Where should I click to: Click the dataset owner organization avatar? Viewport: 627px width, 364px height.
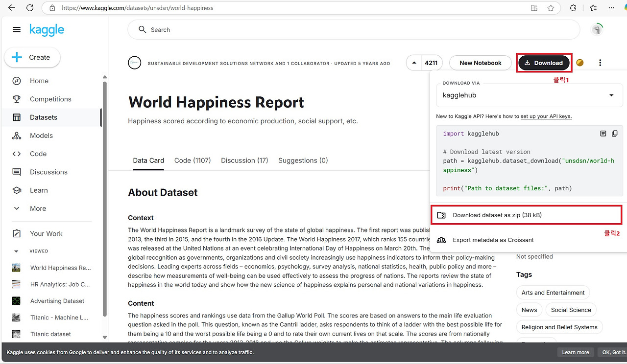(x=134, y=63)
